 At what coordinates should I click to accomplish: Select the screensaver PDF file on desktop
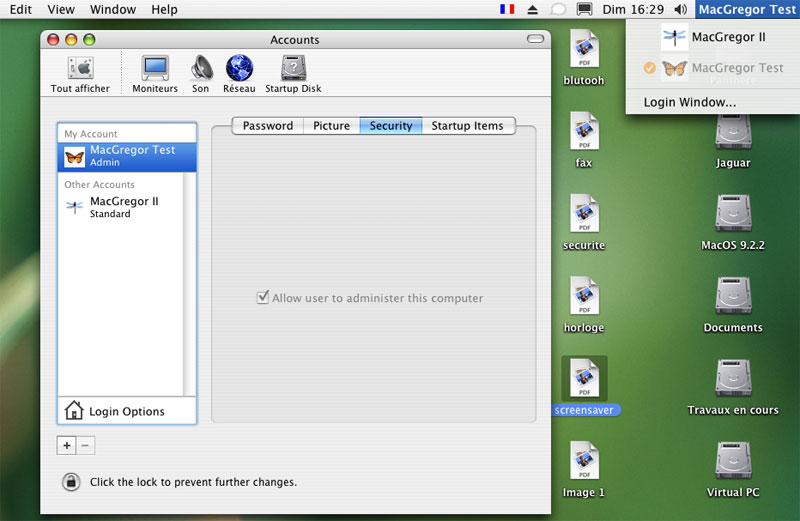[x=584, y=378]
